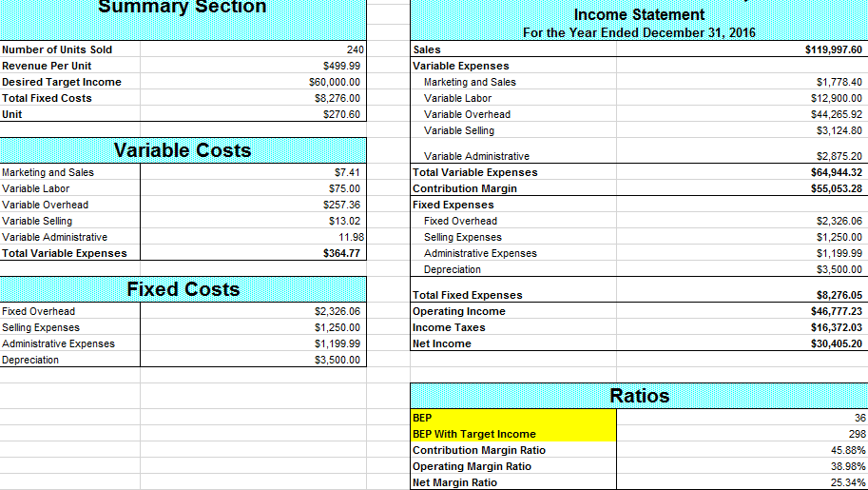
Task: Select Operating Income value $46,777.23
Action: tap(837, 311)
